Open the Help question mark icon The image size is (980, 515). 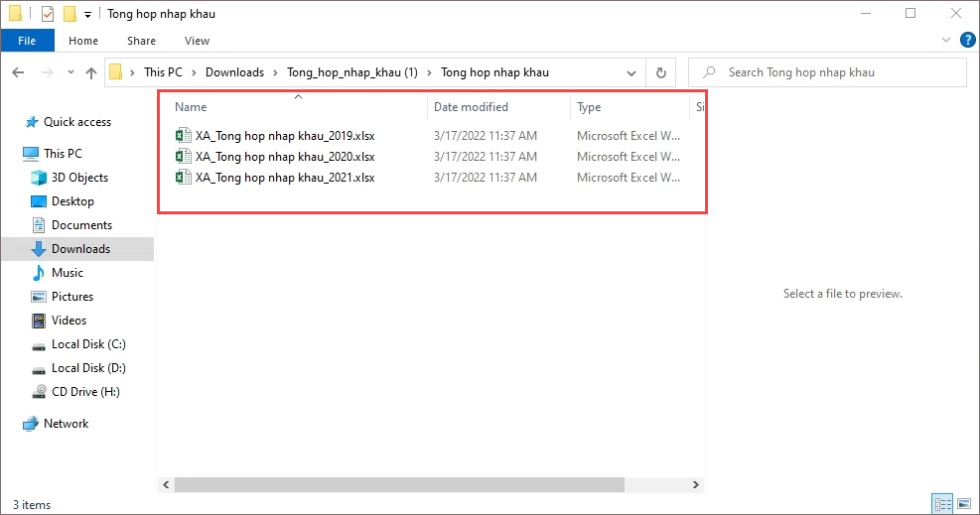[967, 41]
